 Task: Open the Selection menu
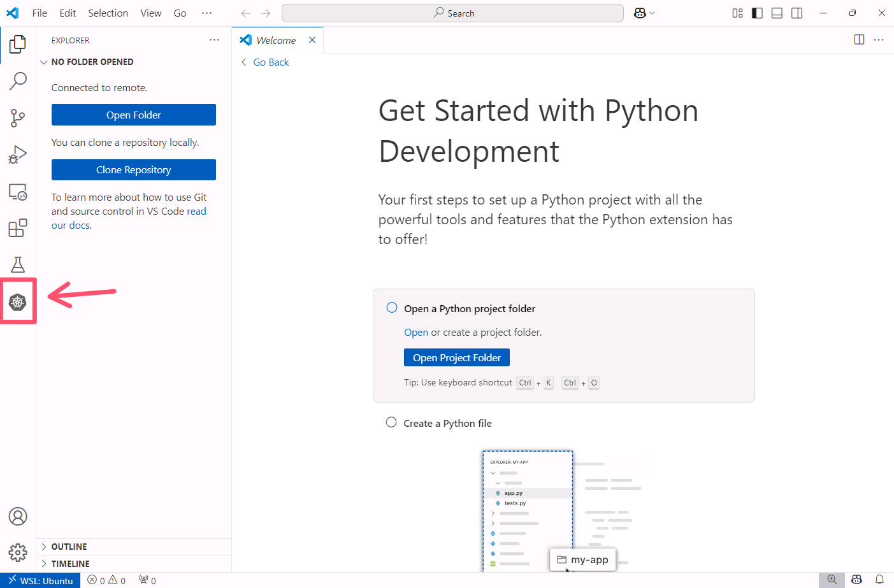click(x=108, y=13)
